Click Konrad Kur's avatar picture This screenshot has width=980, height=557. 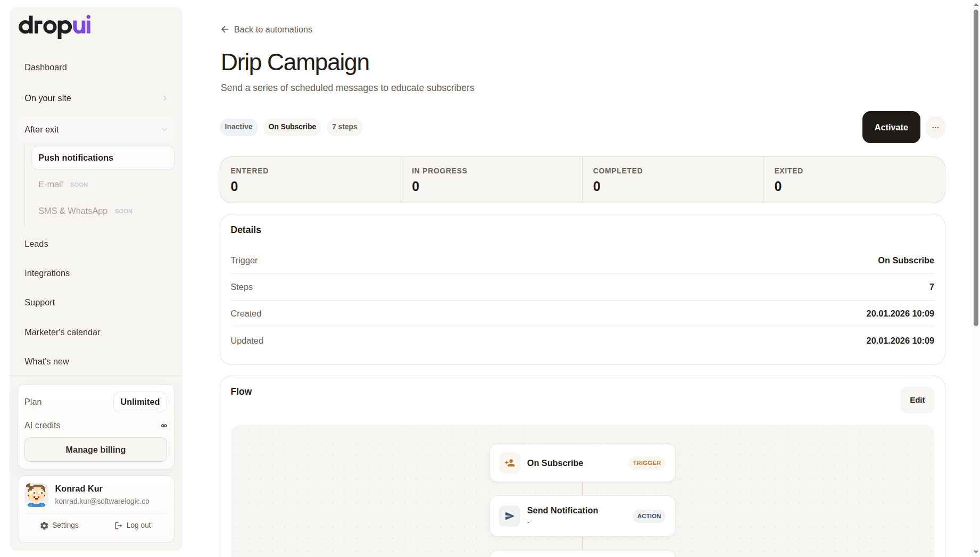click(x=36, y=494)
